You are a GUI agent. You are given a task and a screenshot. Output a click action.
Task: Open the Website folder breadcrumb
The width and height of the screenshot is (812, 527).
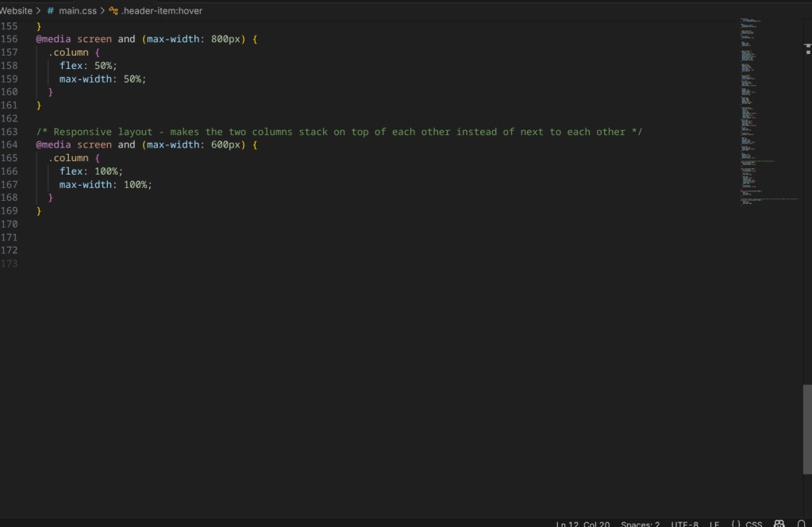click(x=16, y=11)
